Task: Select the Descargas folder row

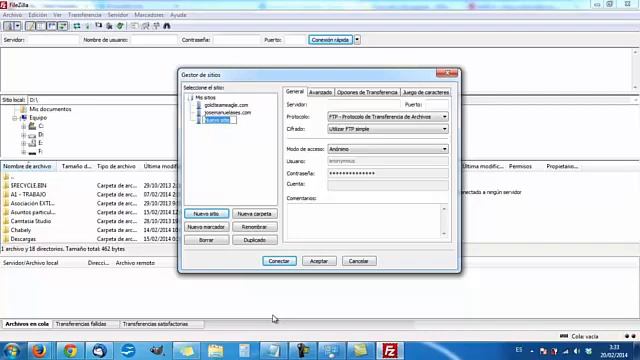Action: [x=89, y=239]
